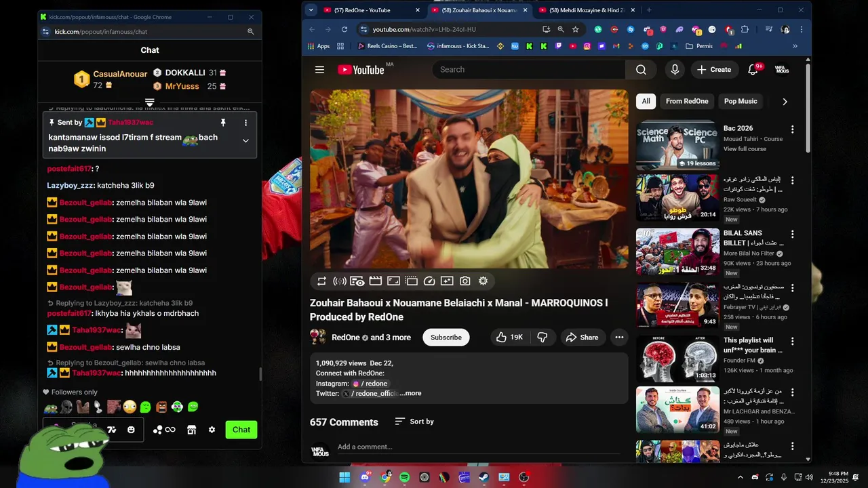The width and height of the screenshot is (868, 488).
Task: Start voice search with the microphone icon
Action: 675,70
